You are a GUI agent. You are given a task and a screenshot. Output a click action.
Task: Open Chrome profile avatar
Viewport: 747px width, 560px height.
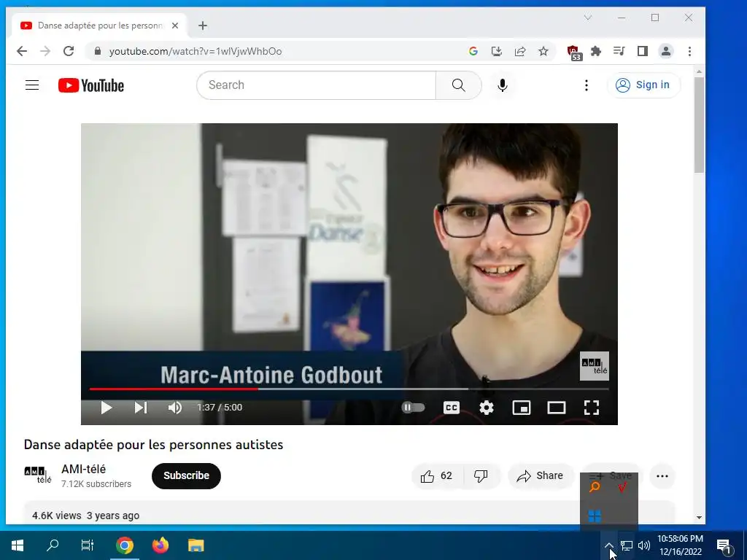pos(666,51)
